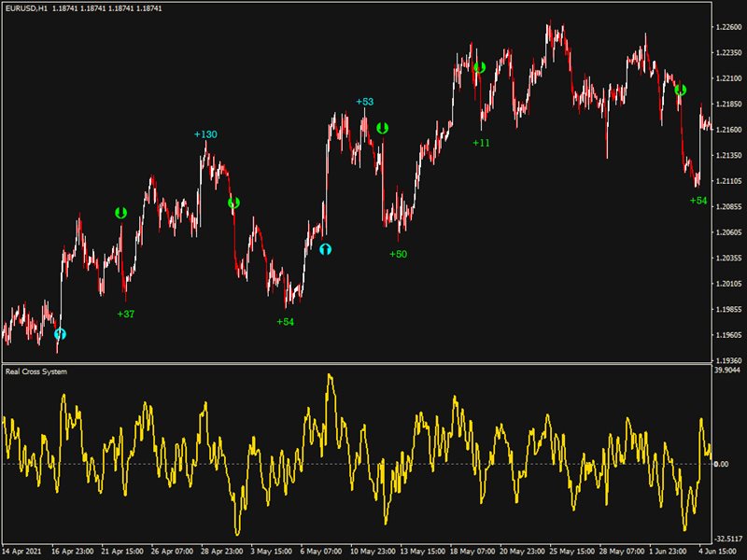Select the green +37 profit label
The height and width of the screenshot is (560, 747).
tap(126, 314)
